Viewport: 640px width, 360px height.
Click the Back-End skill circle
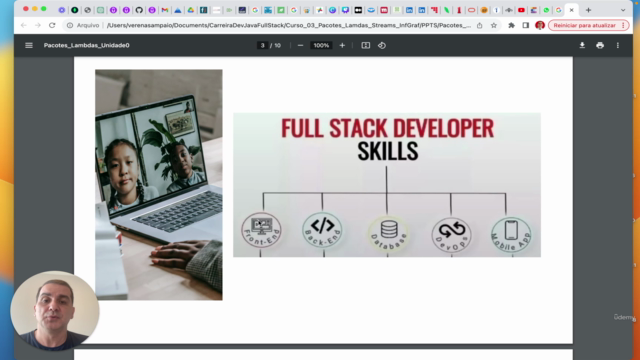point(322,230)
